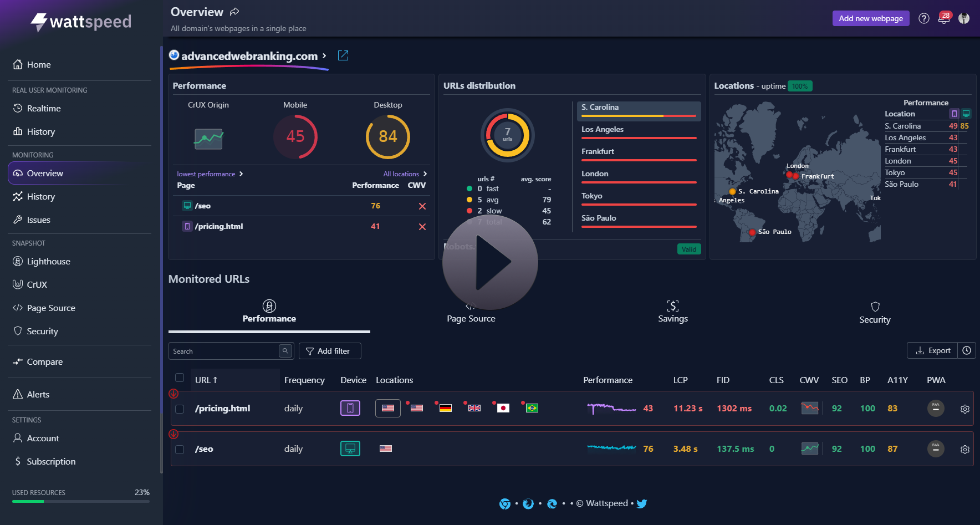Expand the advancedwebranking.com domain chevron
The image size is (980, 525).
(324, 55)
